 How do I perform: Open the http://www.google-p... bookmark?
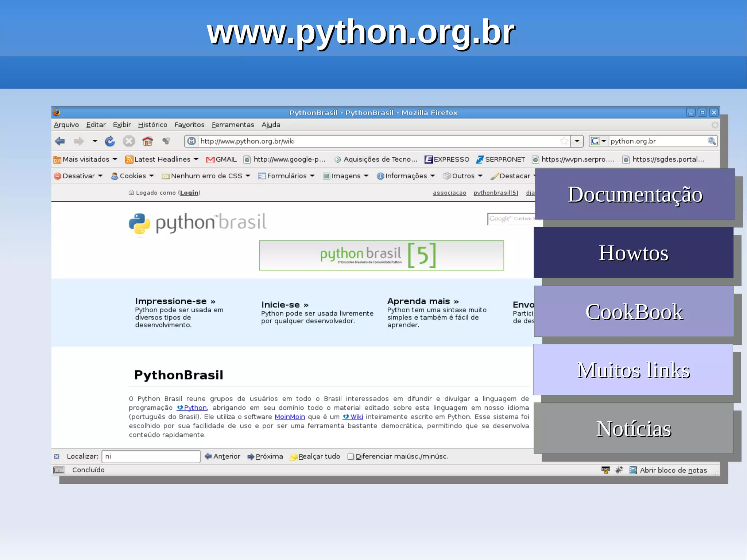285,159
